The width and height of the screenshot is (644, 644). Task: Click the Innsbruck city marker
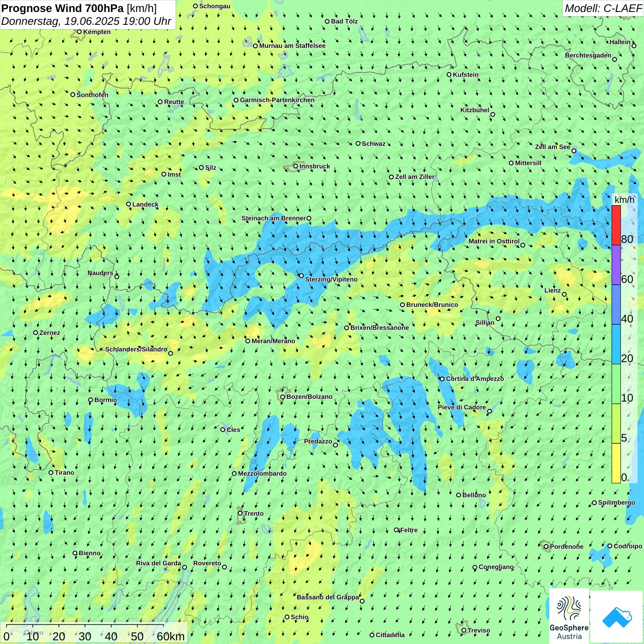tap(296, 166)
